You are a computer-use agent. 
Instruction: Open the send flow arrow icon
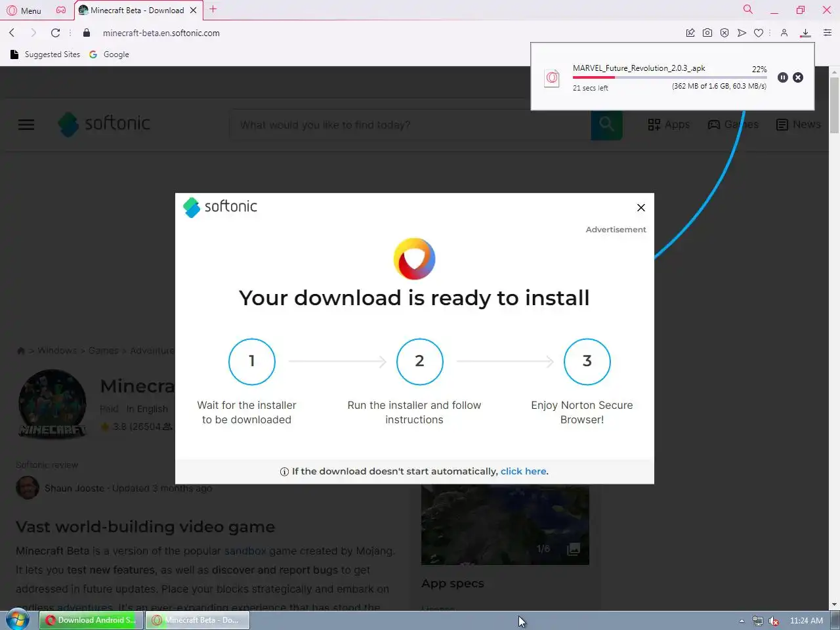742,33
